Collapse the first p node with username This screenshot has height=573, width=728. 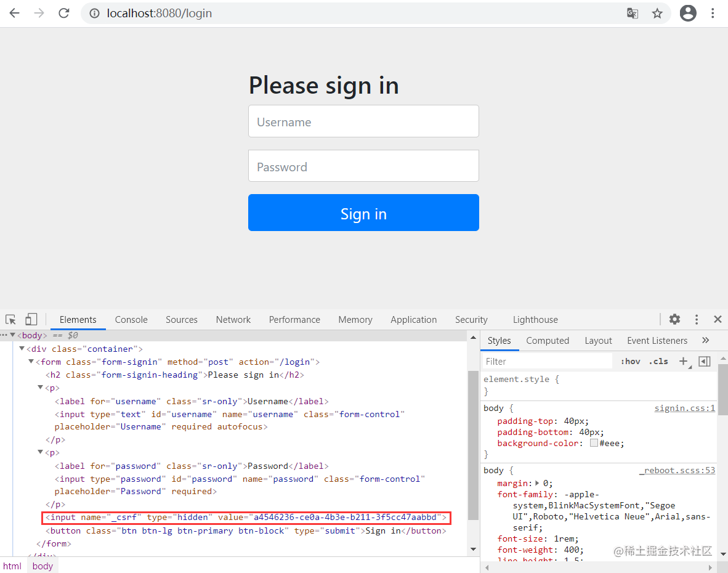pos(41,388)
